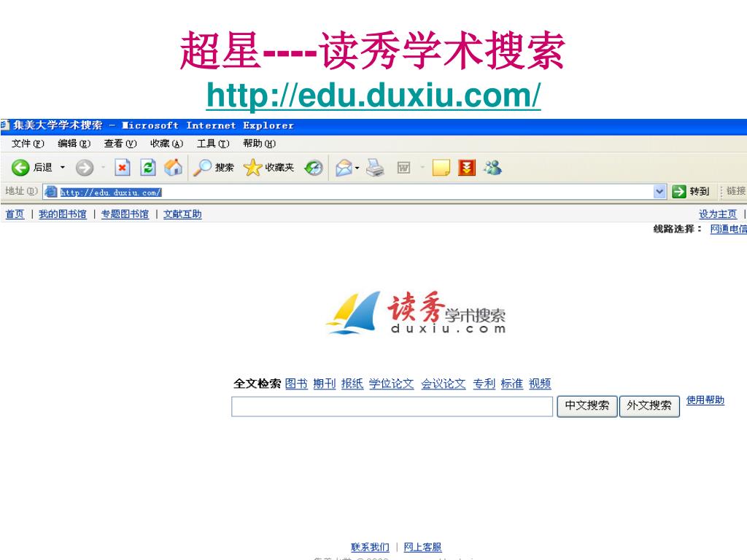Click 网上客服 footer link

(x=422, y=547)
